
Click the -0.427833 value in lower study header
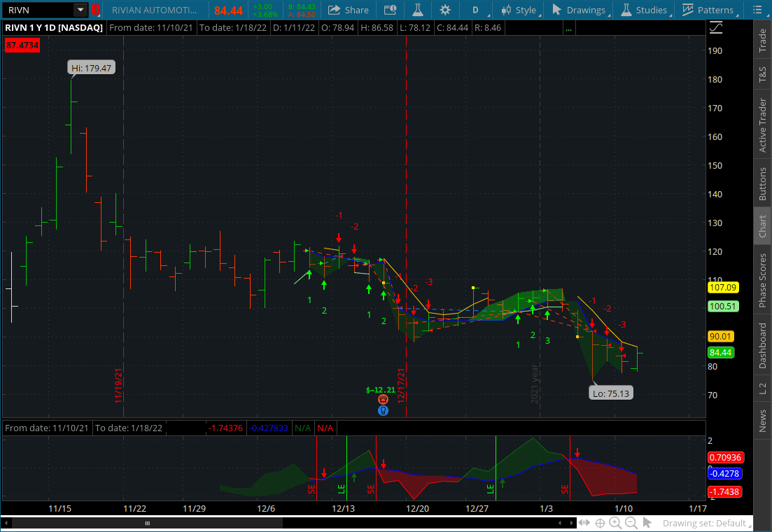tap(268, 428)
